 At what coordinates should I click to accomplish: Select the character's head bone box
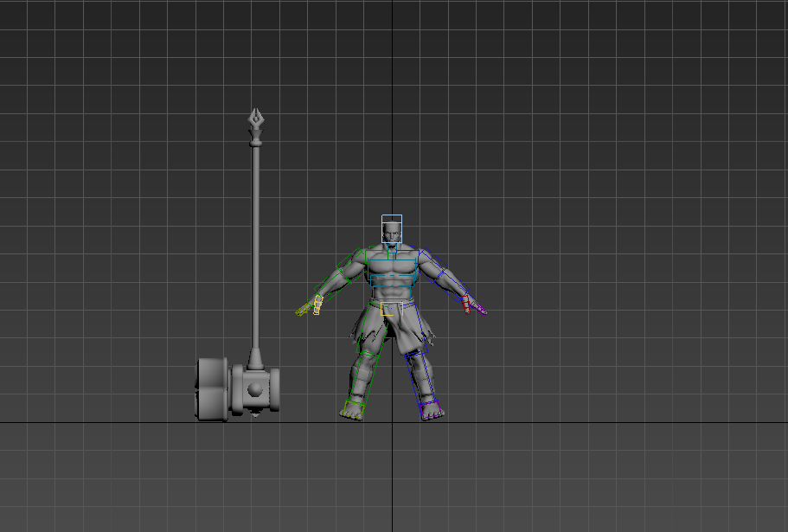pyautogui.click(x=392, y=229)
